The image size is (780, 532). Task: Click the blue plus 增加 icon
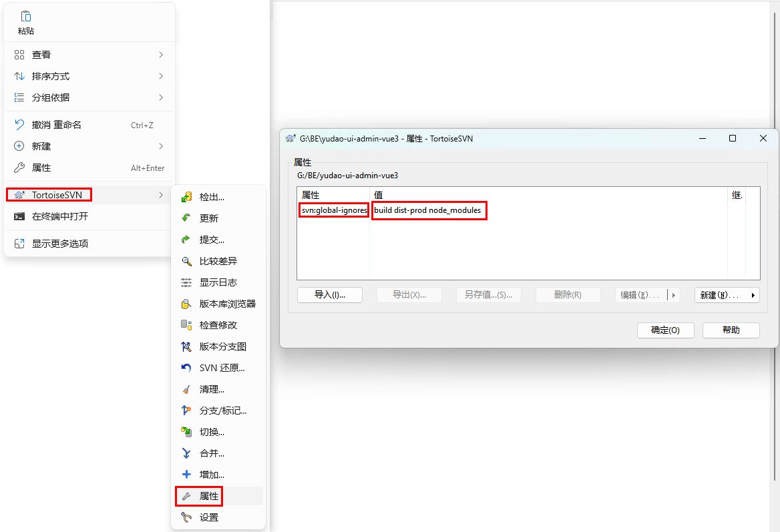(x=186, y=475)
